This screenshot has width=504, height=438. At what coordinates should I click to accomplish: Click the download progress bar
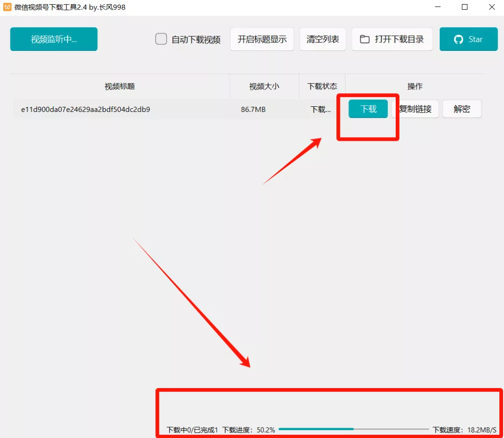(354, 429)
